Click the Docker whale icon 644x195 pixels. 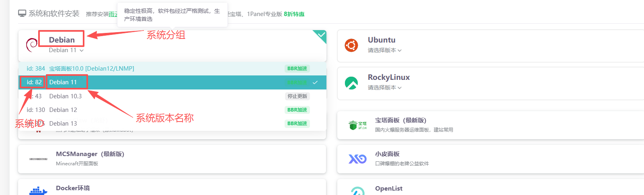coord(38,191)
